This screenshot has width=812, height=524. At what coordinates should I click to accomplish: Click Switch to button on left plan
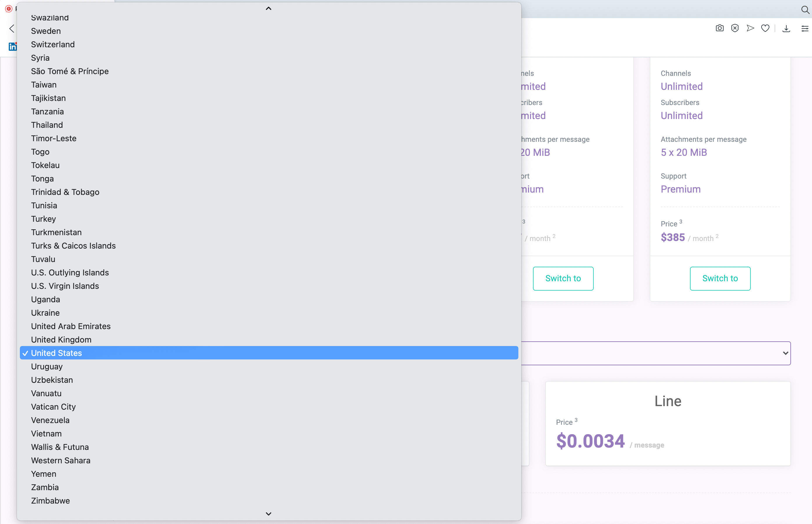(x=563, y=278)
